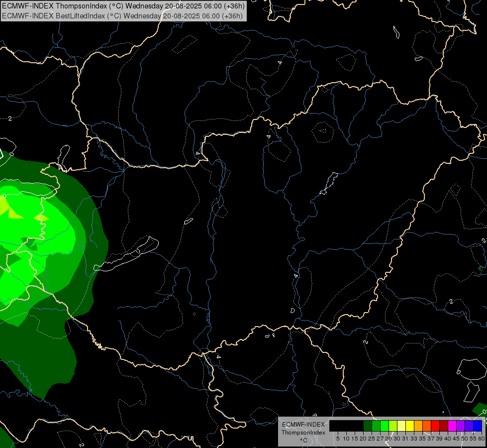Click the BestLiftedIndex title line

pyautogui.click(x=122, y=16)
